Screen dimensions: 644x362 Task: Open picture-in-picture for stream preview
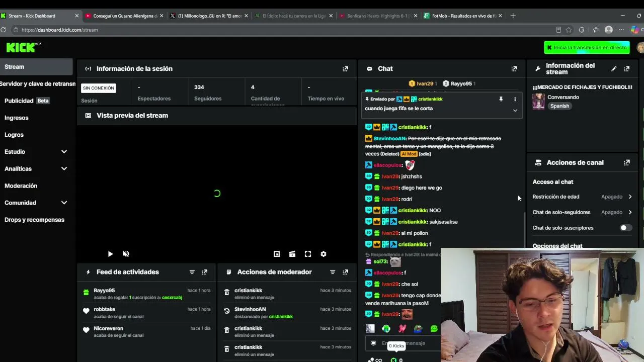[x=276, y=254]
